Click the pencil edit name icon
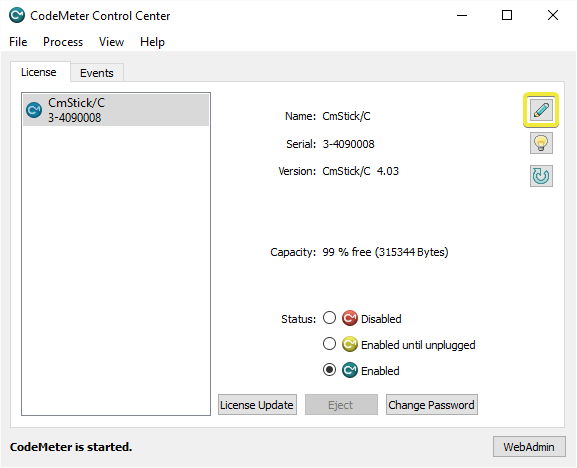This screenshot has height=468, width=577. click(541, 110)
